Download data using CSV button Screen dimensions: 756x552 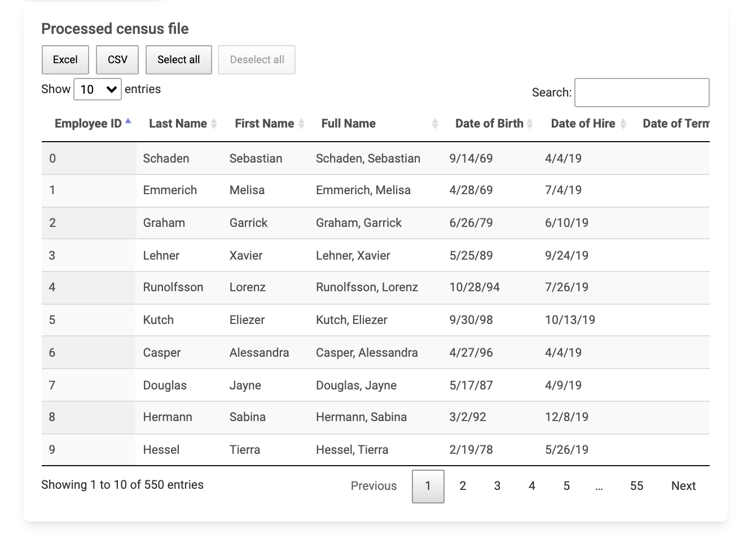[x=117, y=60]
